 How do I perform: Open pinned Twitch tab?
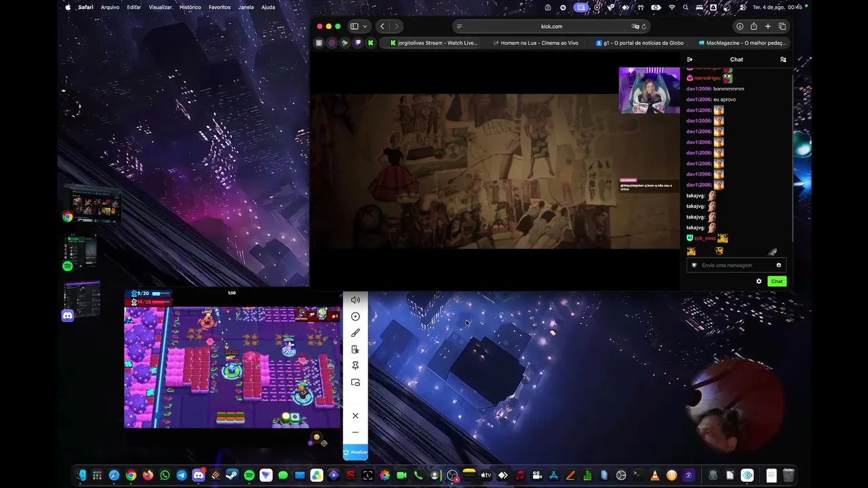tap(357, 43)
